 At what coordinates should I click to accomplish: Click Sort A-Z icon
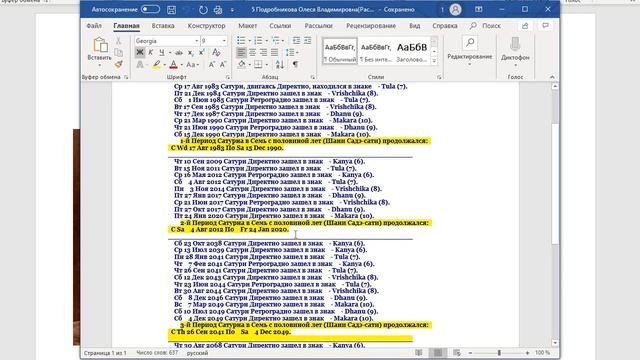click(x=280, y=64)
